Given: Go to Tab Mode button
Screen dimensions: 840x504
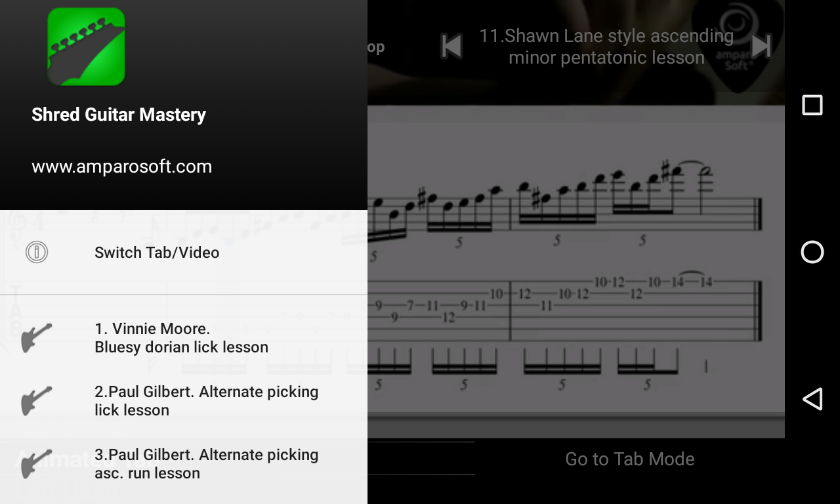Looking at the screenshot, I should (x=630, y=459).
